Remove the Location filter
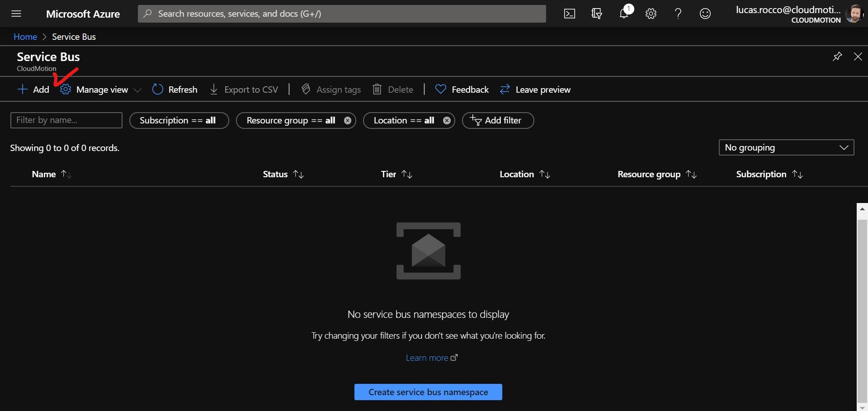The height and width of the screenshot is (411, 868). (447, 121)
